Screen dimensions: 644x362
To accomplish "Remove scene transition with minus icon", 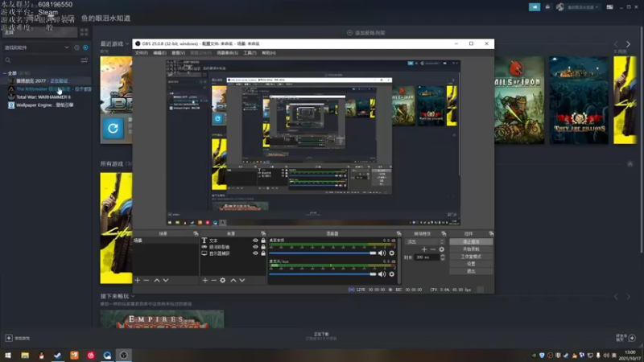I will [432, 249].
